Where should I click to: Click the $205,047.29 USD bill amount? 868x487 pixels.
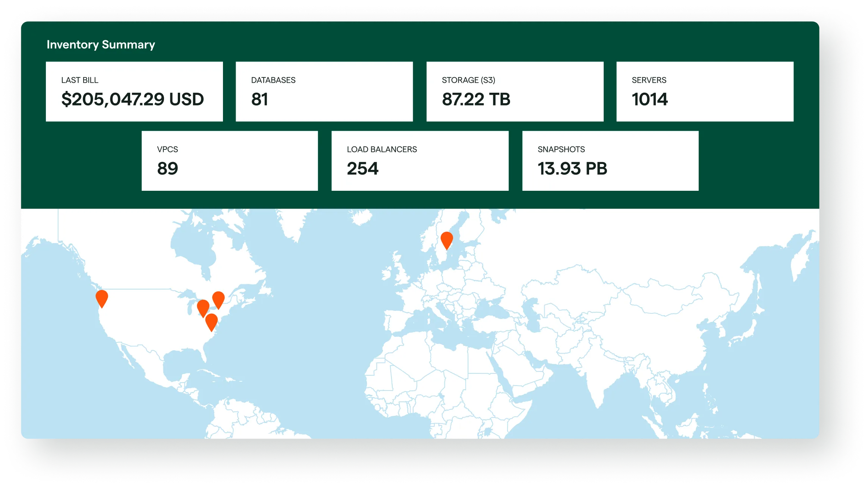pos(132,99)
